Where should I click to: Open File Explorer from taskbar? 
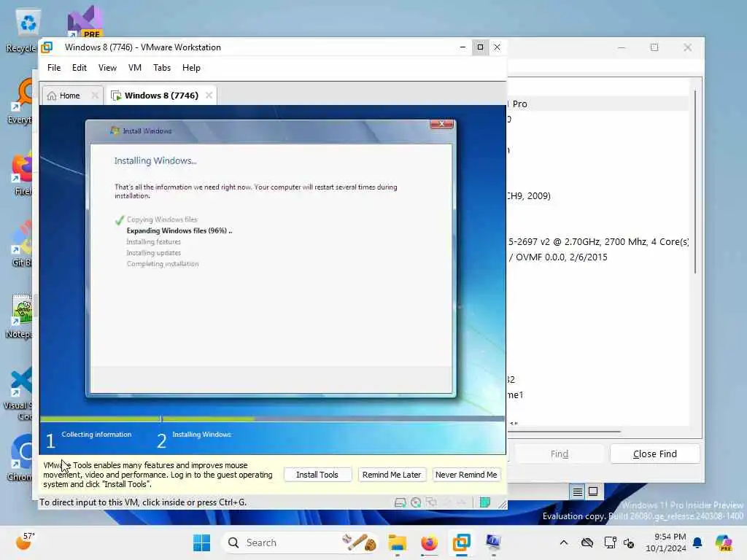397,542
